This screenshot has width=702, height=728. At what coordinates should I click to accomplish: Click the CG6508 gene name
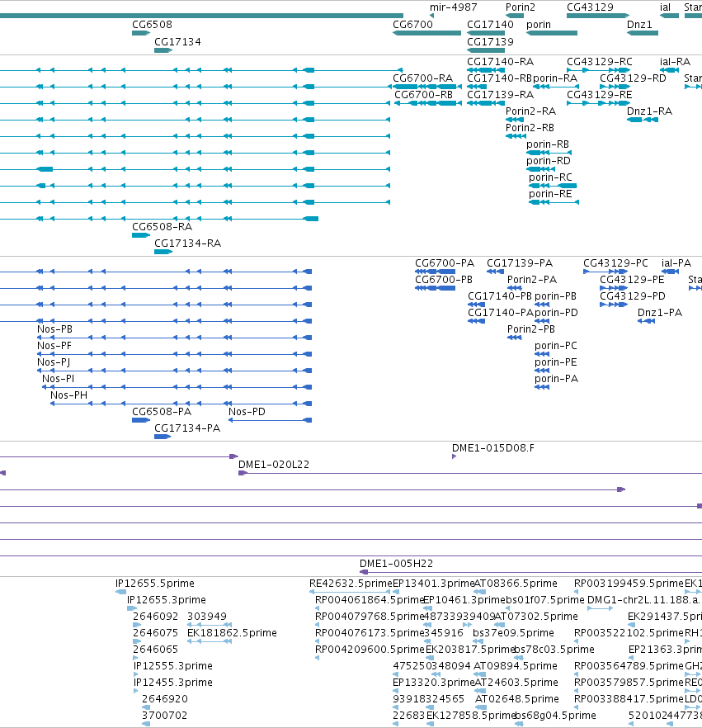[x=152, y=25]
